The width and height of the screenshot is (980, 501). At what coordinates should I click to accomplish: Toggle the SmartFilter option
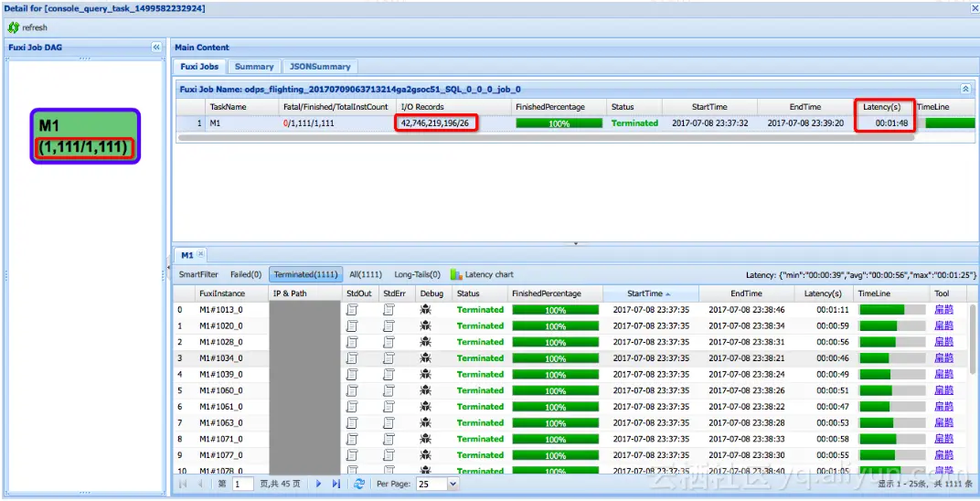198,274
